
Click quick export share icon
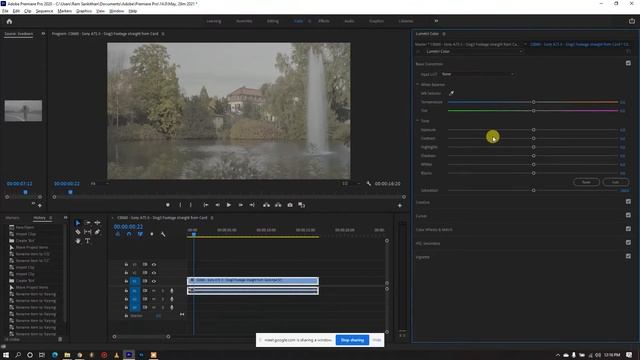pyautogui.click(x=632, y=21)
